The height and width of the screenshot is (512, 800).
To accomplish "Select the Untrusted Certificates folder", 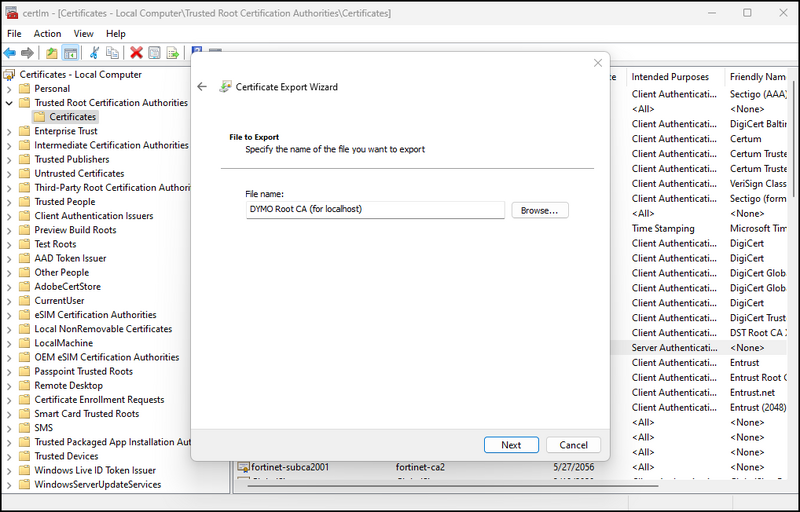I will click(79, 173).
